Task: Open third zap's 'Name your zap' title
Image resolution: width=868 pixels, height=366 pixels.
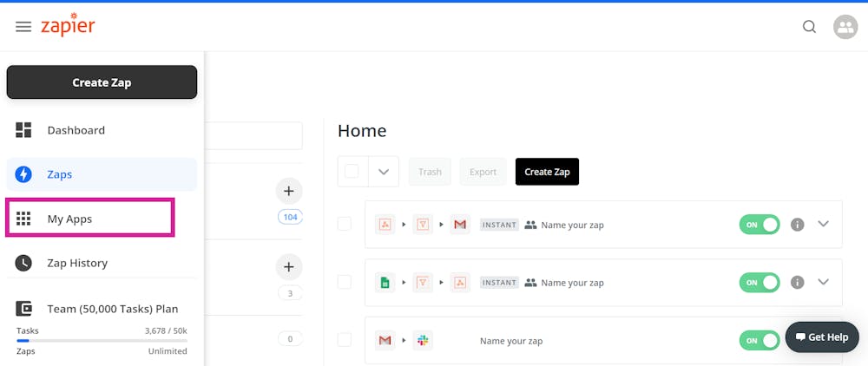Action: [x=511, y=341]
